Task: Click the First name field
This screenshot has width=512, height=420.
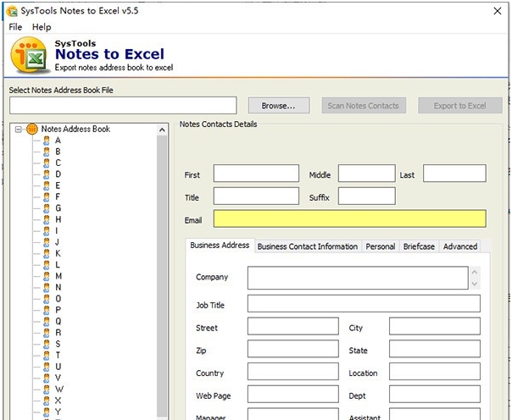Action: (x=256, y=173)
